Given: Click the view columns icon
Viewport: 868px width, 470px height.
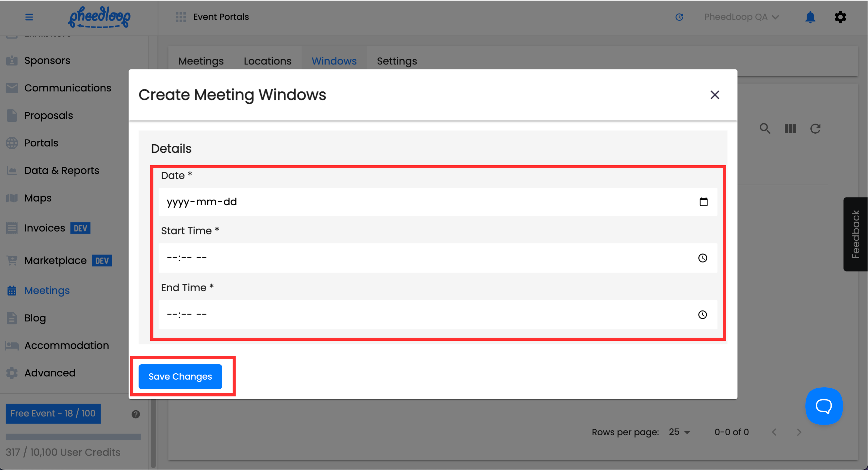Looking at the screenshot, I should coord(790,129).
